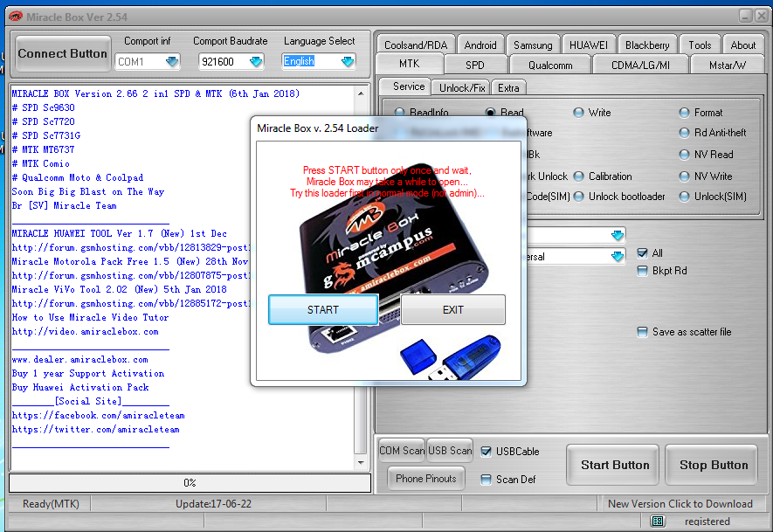The width and height of the screenshot is (773, 532).
Task: Switch to the Samsung tab
Action: (533, 45)
